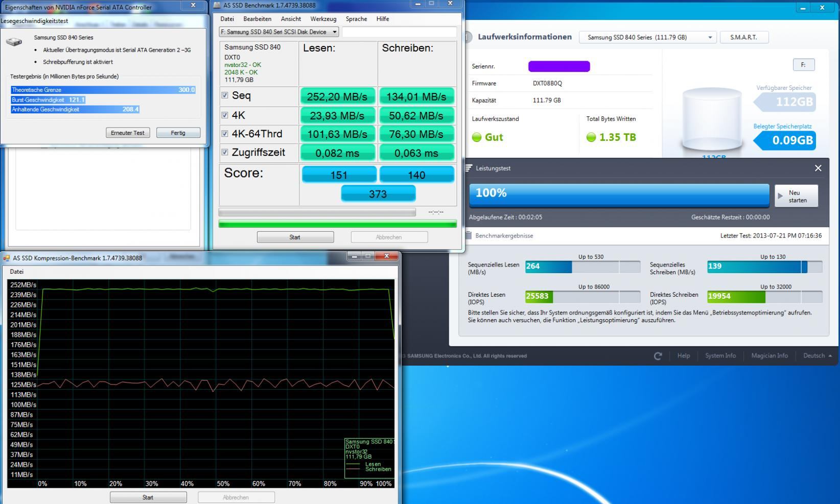840x504 pixels.
Task: Click Erneuter Test button
Action: (128, 133)
